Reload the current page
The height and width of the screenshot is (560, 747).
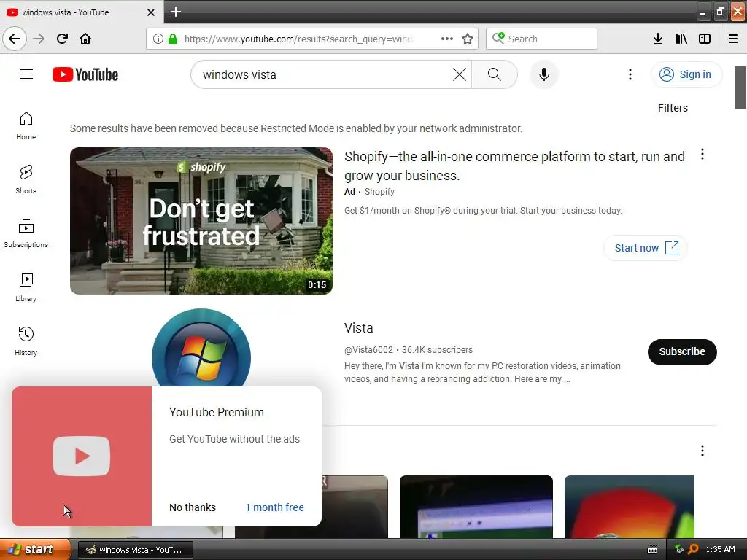(62, 39)
